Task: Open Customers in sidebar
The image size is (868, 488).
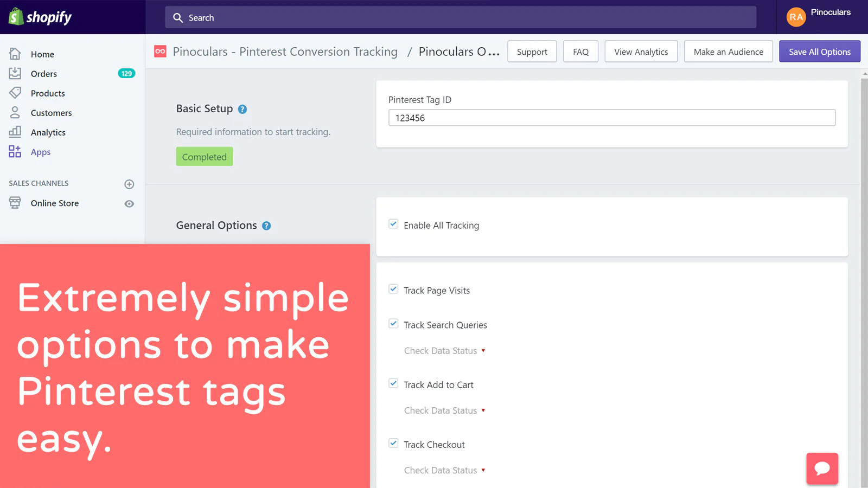Action: (x=51, y=113)
